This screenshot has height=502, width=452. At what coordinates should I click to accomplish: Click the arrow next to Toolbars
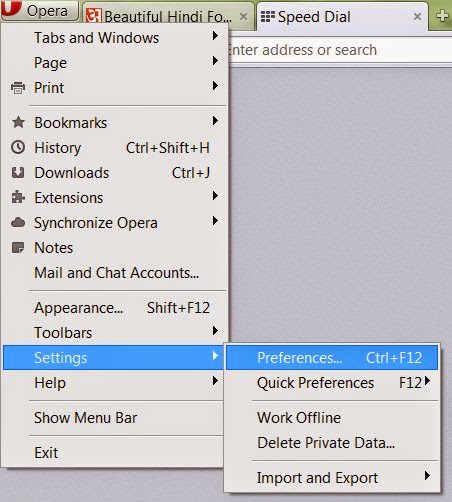point(215,331)
